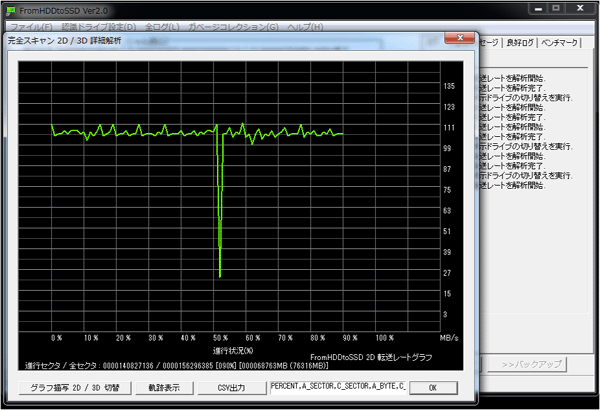Switch to the 良好ログ tab
Screen dimensions: 600x410
[520, 42]
